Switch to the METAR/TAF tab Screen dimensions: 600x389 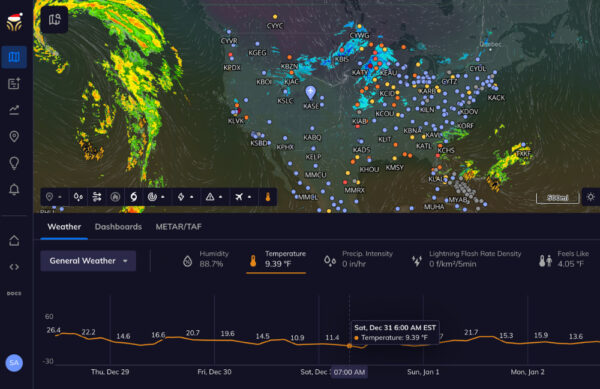click(178, 227)
